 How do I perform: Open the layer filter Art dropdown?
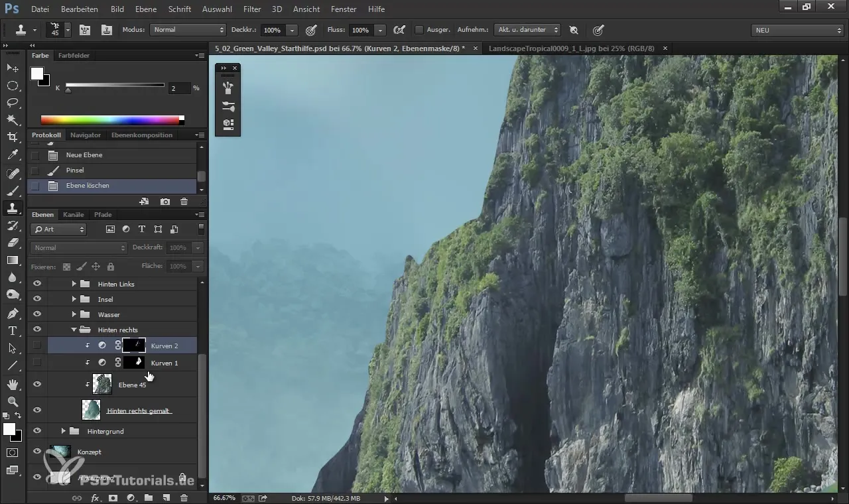pyautogui.click(x=59, y=229)
